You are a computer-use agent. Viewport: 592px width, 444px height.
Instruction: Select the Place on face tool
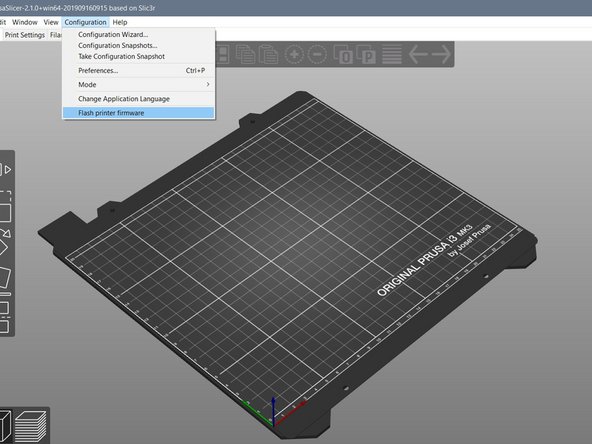point(5,281)
